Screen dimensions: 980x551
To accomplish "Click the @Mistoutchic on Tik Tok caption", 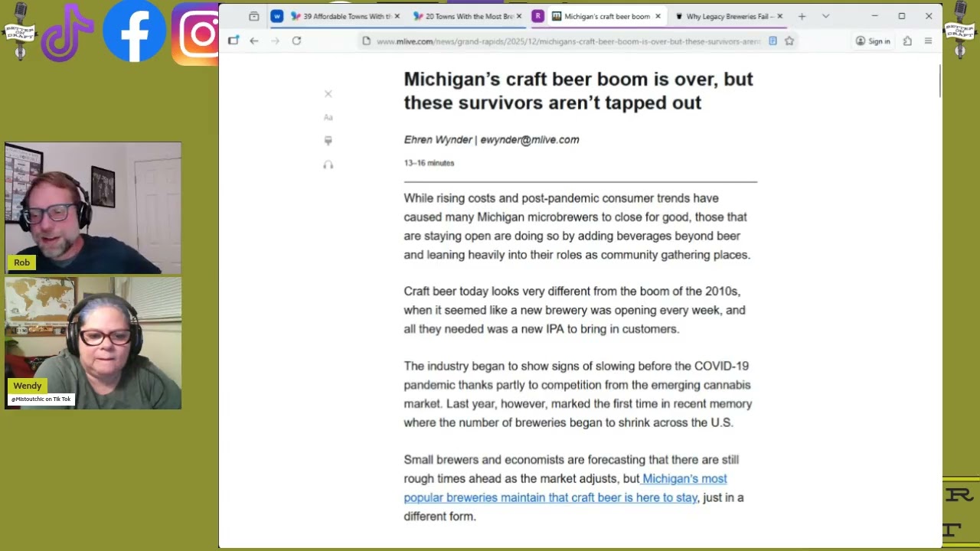I will coord(41,399).
